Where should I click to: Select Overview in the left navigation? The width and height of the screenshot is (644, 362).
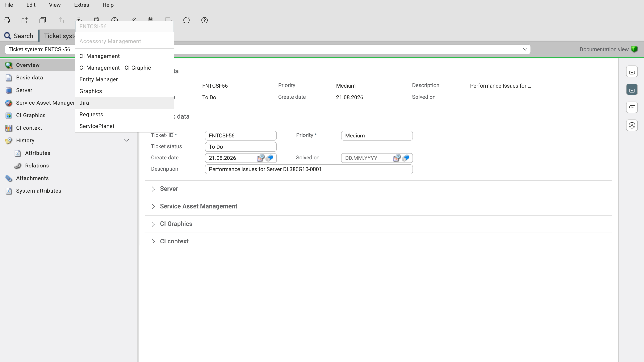click(x=38, y=65)
